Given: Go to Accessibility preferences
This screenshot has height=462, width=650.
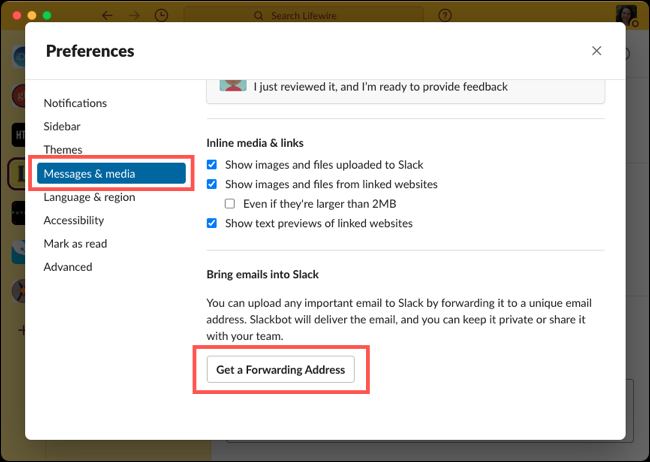Looking at the screenshot, I should pyautogui.click(x=73, y=220).
